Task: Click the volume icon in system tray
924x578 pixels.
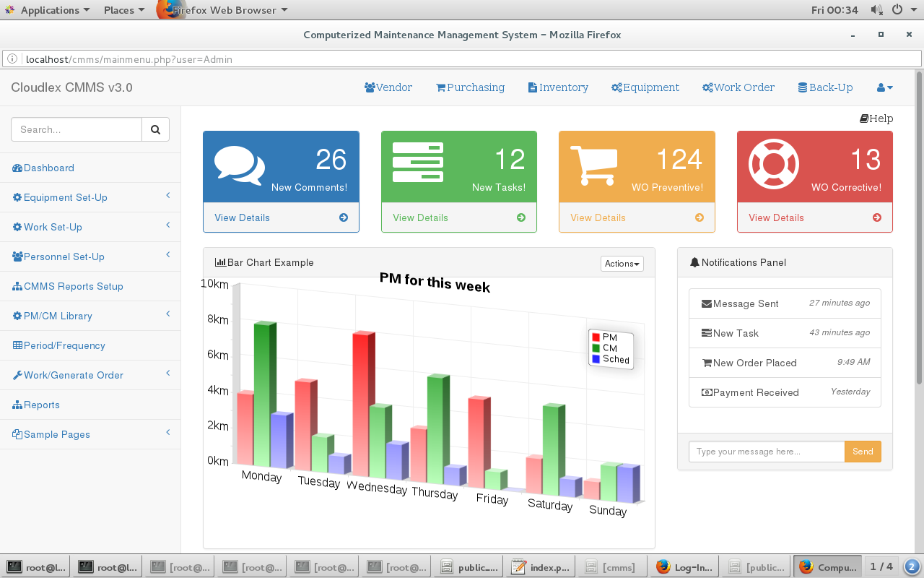Action: 876,10
